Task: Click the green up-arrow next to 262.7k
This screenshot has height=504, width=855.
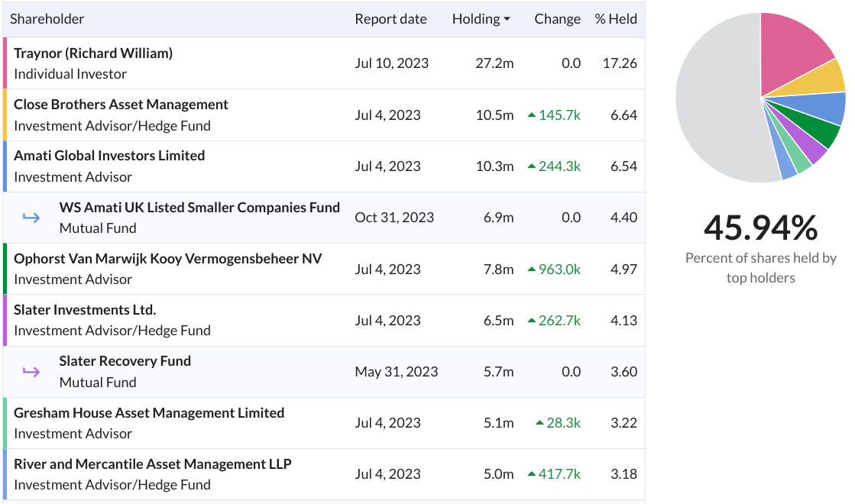Action: [x=532, y=321]
